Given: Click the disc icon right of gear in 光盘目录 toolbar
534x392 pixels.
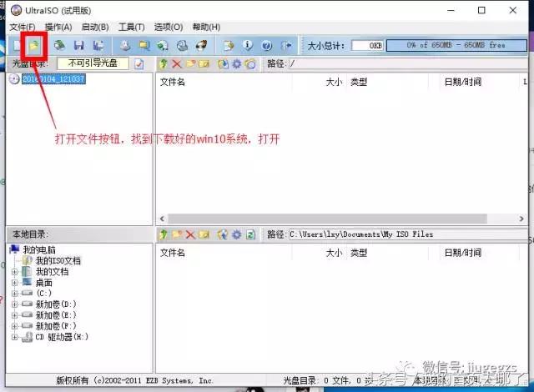Looking at the screenshot, I should tap(250, 63).
